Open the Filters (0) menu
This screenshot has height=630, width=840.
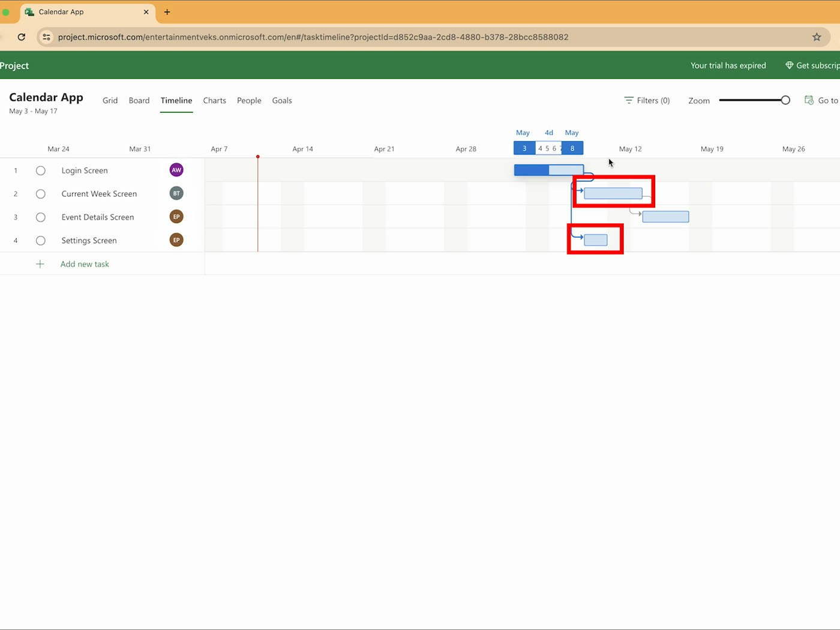pos(647,100)
